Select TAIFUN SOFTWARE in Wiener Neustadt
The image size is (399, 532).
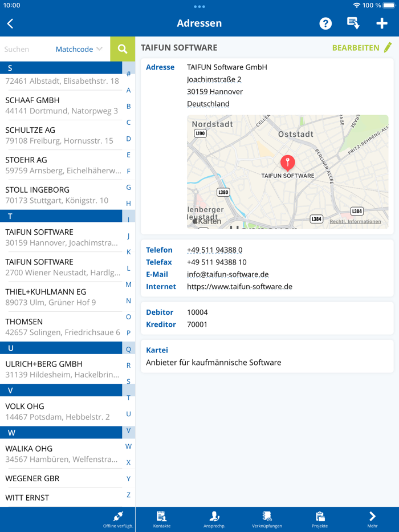point(61,267)
